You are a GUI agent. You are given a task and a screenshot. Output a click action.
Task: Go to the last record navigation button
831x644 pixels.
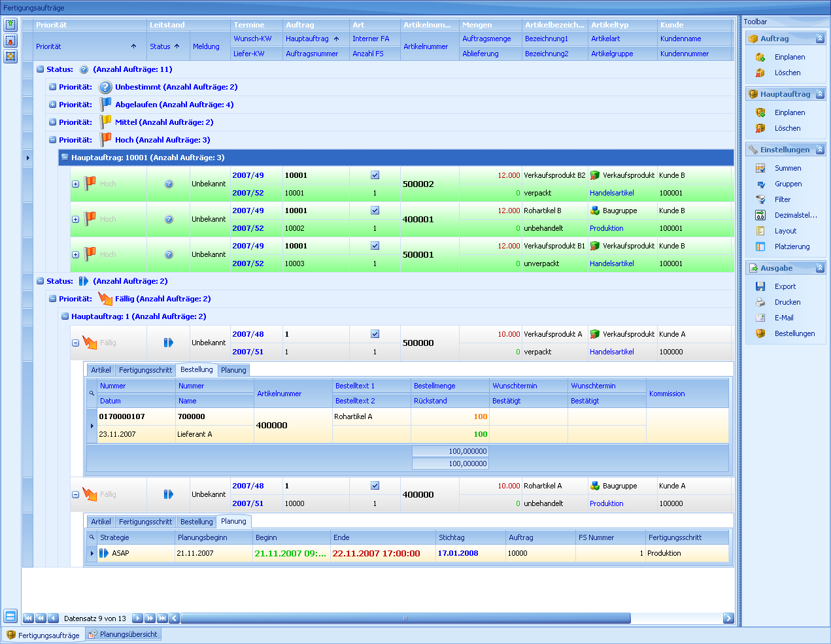pos(162,618)
